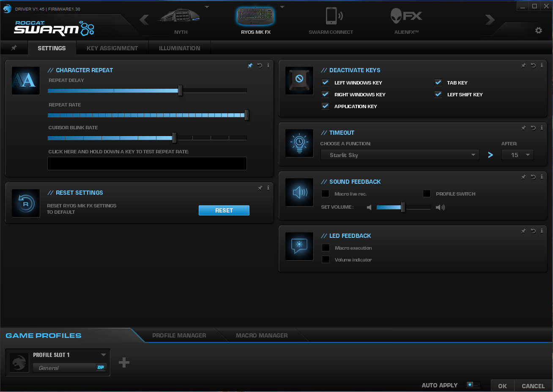Open the Profile Manager tab
The width and height of the screenshot is (553, 392).
click(x=179, y=335)
